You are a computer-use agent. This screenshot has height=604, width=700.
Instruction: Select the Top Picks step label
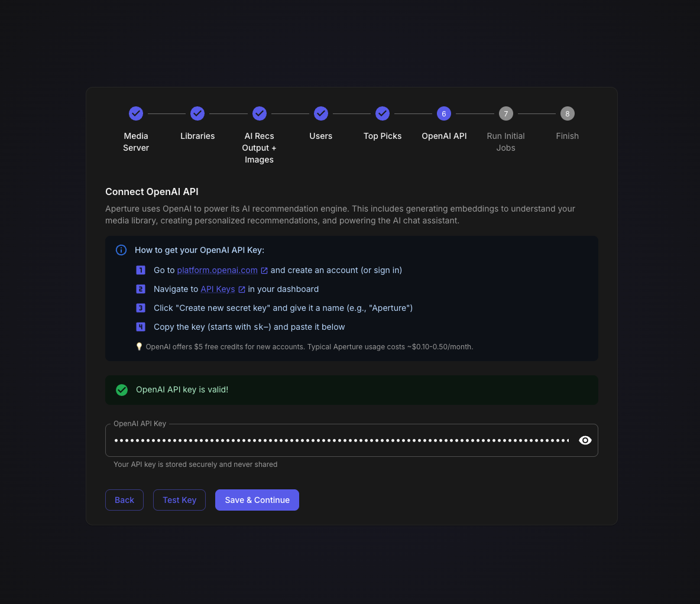click(383, 136)
